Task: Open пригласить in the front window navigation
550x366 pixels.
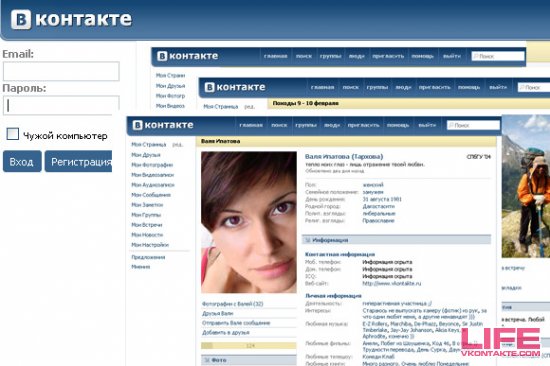Action: (363, 125)
